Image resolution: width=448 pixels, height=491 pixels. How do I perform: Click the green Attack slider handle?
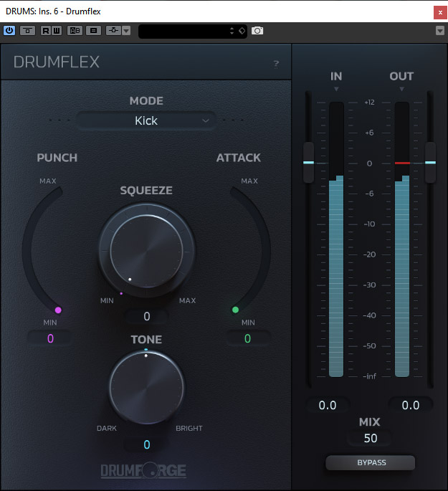pyautogui.click(x=235, y=310)
